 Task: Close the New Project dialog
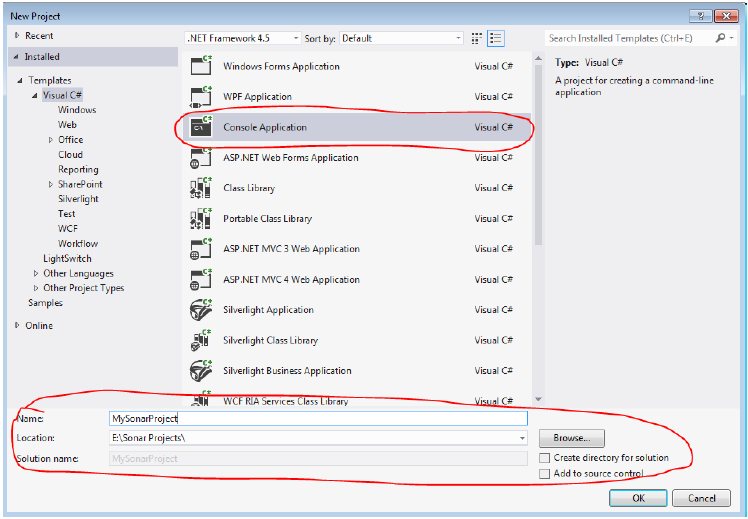[x=727, y=16]
